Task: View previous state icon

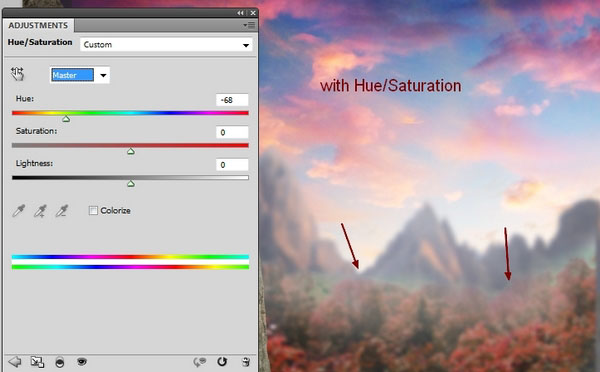Action: tap(200, 362)
